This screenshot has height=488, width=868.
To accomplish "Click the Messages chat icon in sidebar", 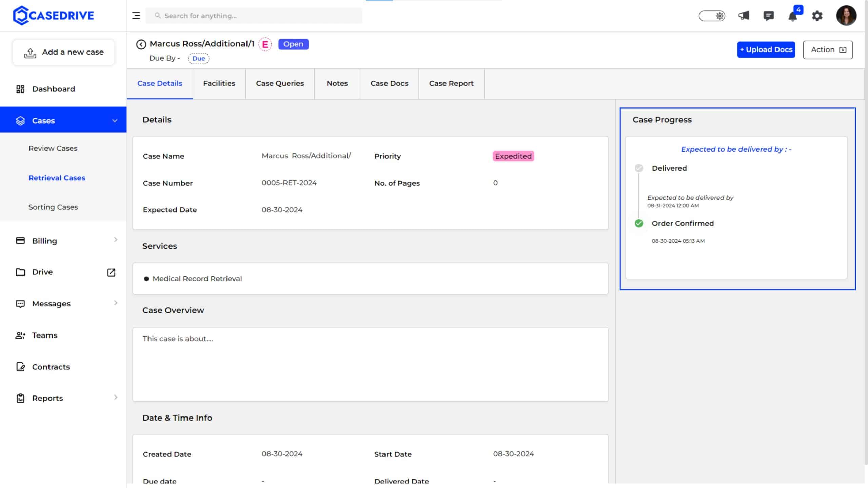I will click(x=20, y=304).
